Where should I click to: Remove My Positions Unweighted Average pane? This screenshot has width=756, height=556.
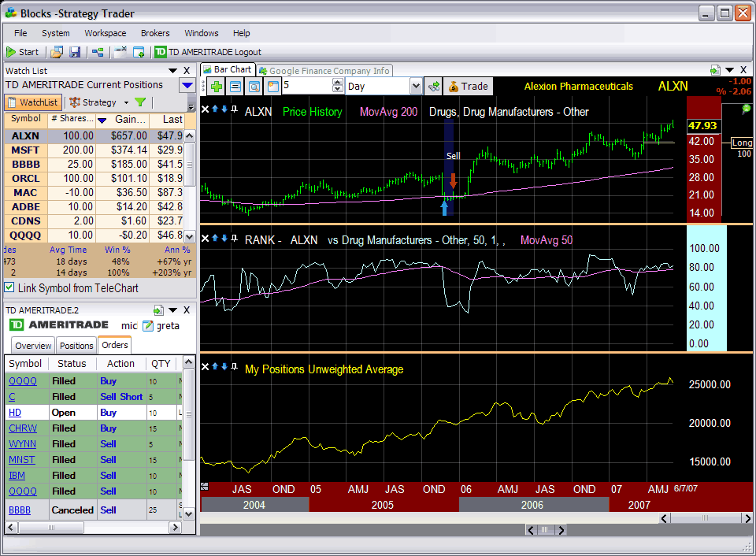205,367
